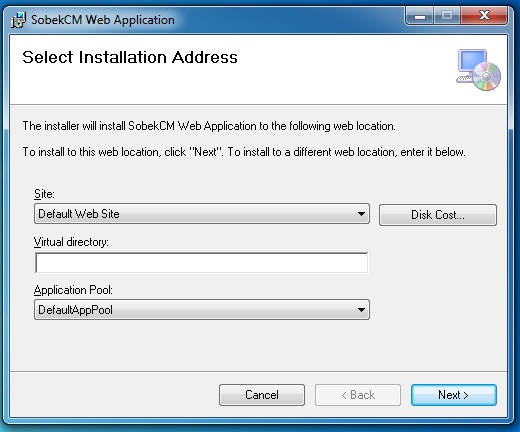Click the computer and CD setup icon

pyautogui.click(x=478, y=70)
